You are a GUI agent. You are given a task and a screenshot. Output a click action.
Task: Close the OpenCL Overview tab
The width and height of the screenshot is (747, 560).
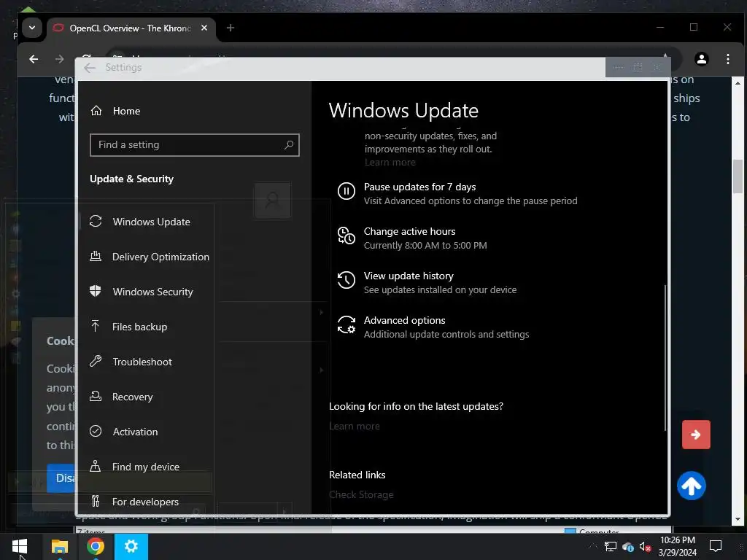204,28
